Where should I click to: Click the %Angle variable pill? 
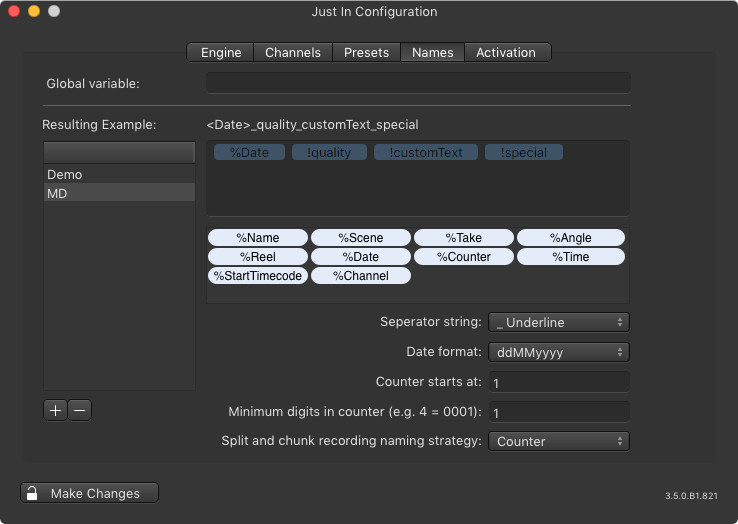(x=571, y=237)
